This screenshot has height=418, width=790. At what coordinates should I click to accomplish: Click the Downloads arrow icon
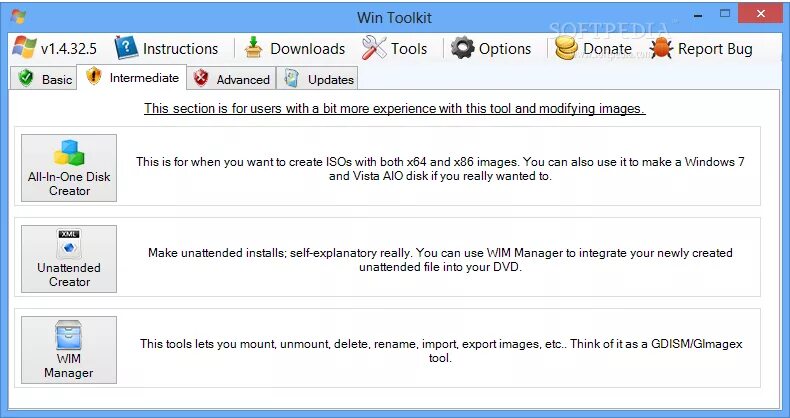(x=253, y=48)
